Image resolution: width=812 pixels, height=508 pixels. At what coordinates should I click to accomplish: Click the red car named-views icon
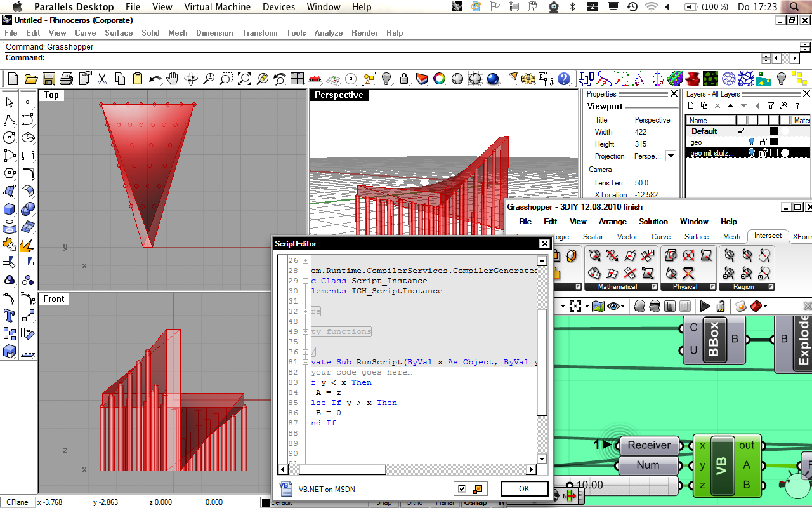315,79
